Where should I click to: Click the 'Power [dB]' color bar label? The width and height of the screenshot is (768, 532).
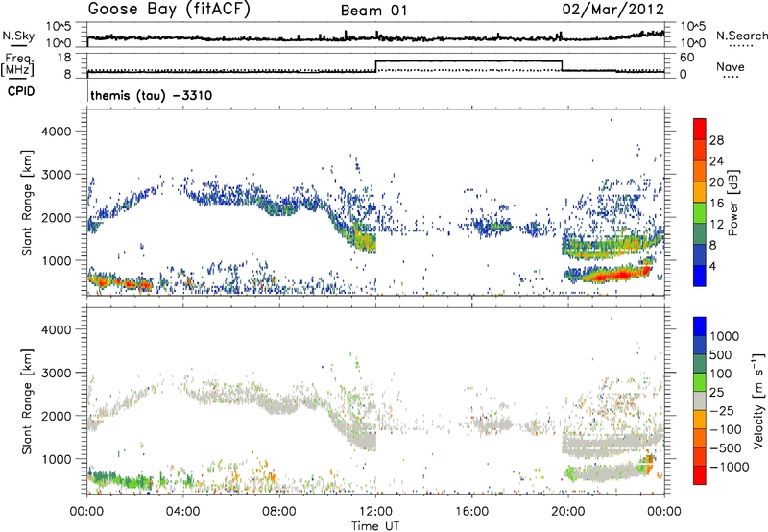pyautogui.click(x=732, y=203)
